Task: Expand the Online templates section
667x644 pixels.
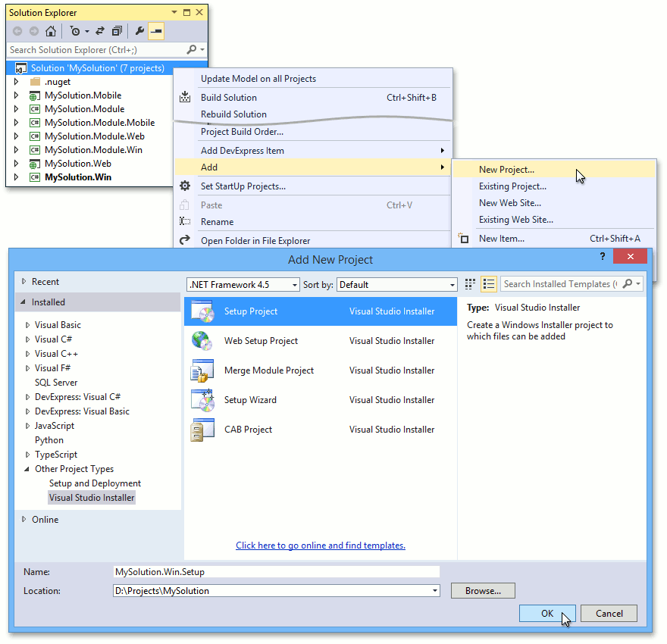Action: (x=23, y=519)
